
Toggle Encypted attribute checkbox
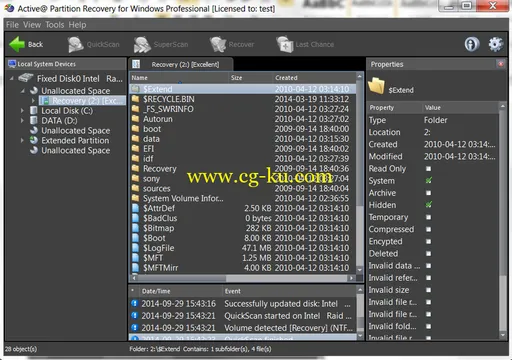pos(428,241)
